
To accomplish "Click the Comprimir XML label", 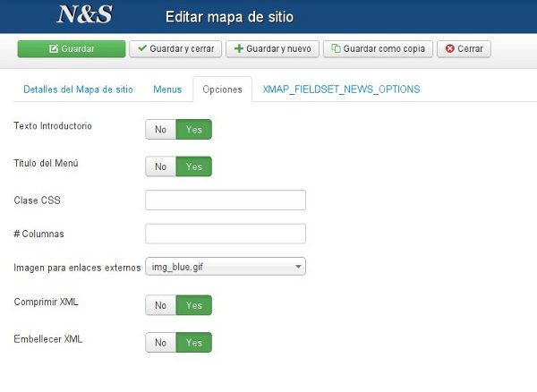I will click(x=46, y=302).
